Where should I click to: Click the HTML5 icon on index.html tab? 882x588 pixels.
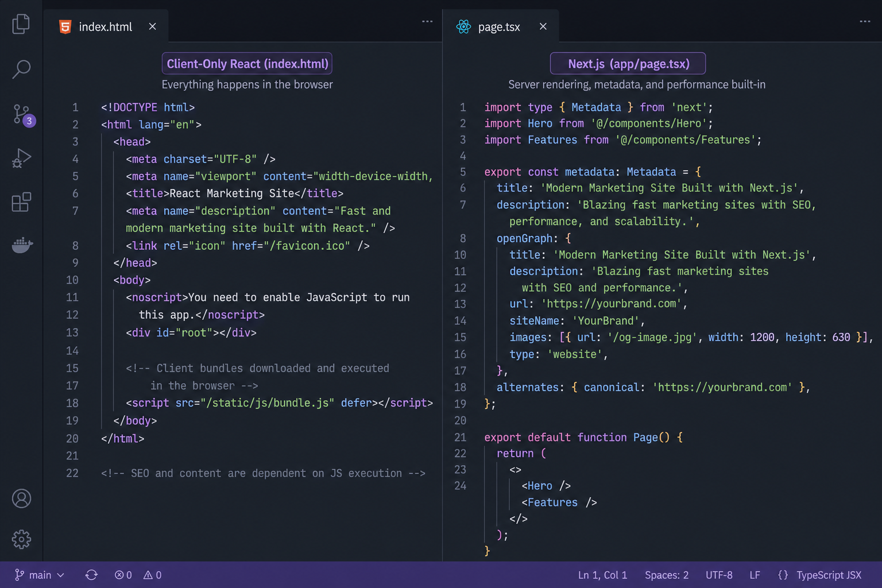click(65, 27)
